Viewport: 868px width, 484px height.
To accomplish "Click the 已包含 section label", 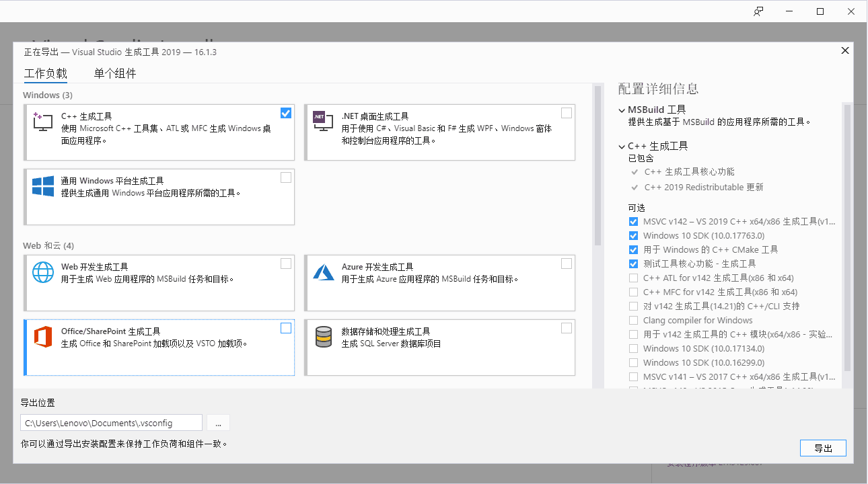I will click(641, 159).
